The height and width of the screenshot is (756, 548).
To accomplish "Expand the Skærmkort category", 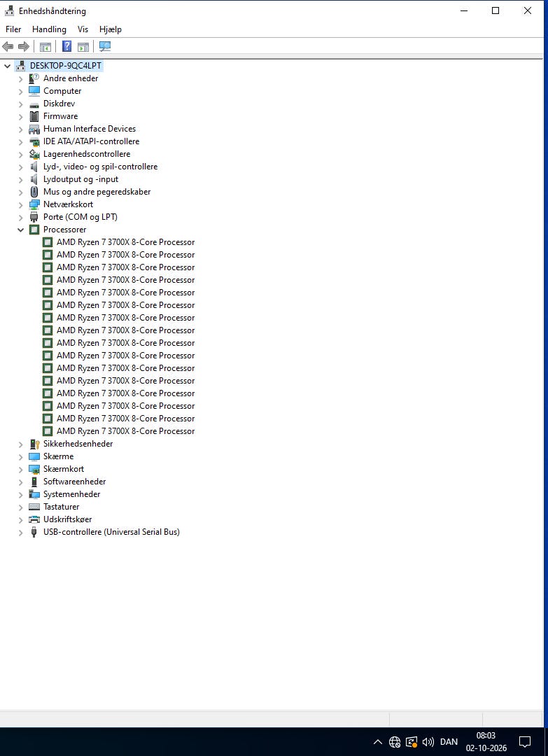I will (x=21, y=469).
